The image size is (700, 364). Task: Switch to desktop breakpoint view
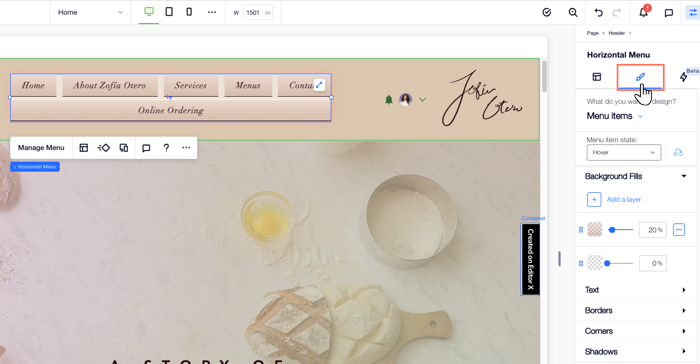click(x=149, y=12)
